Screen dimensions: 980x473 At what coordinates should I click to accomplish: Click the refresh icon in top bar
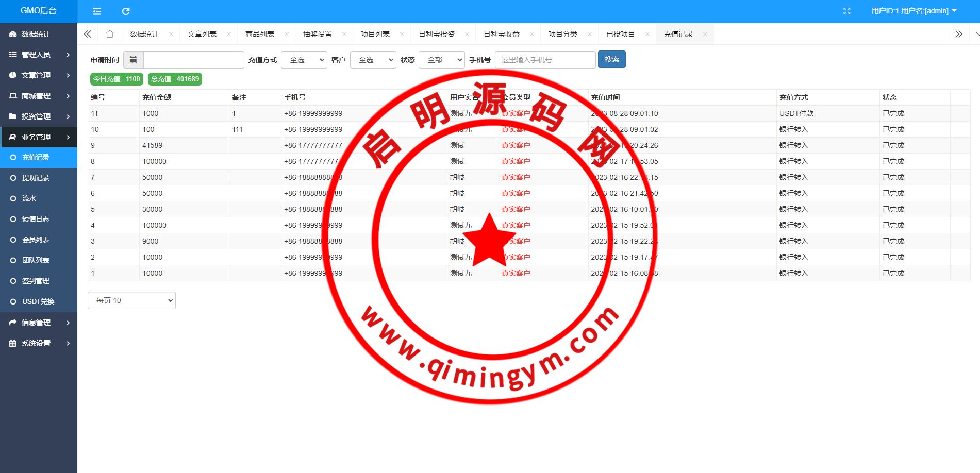[x=126, y=11]
